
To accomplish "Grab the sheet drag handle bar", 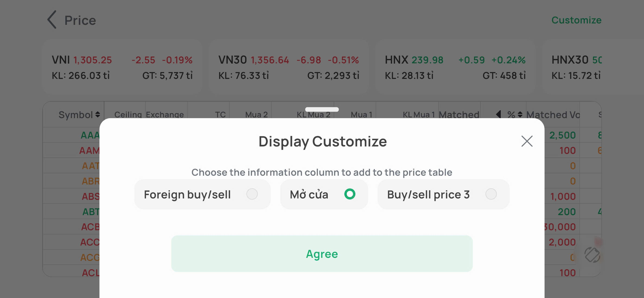I will click(322, 109).
